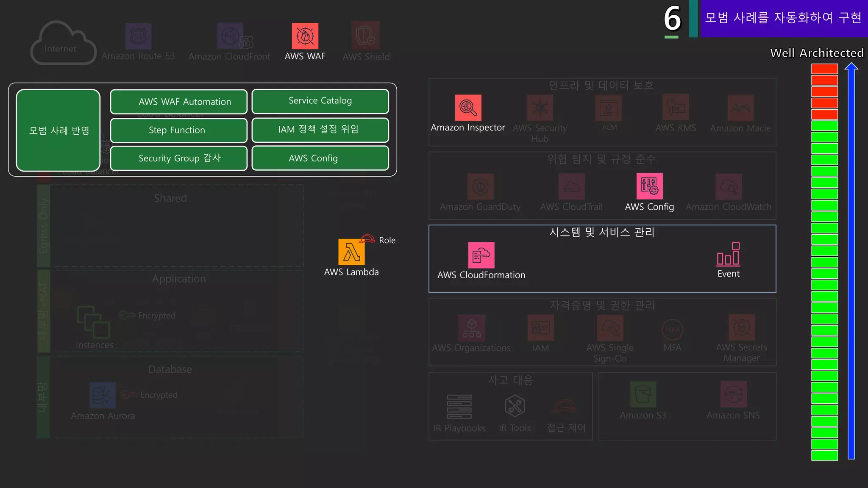Select the Step Function box
Viewport: 868px width, 488px height.
click(179, 130)
